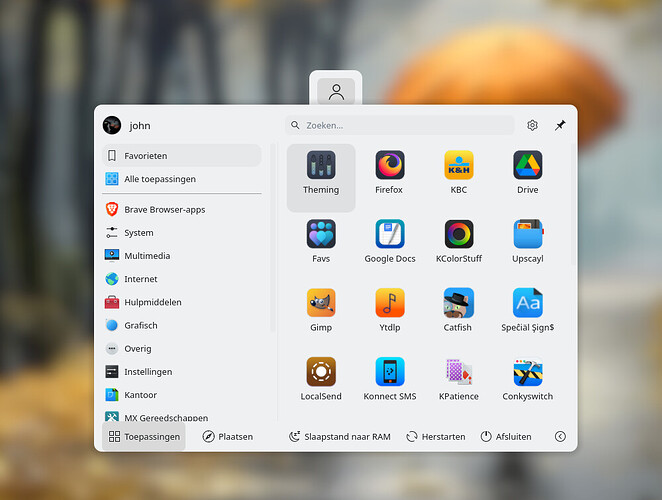
Task: Select the Instellingen category
Action: 182,372
